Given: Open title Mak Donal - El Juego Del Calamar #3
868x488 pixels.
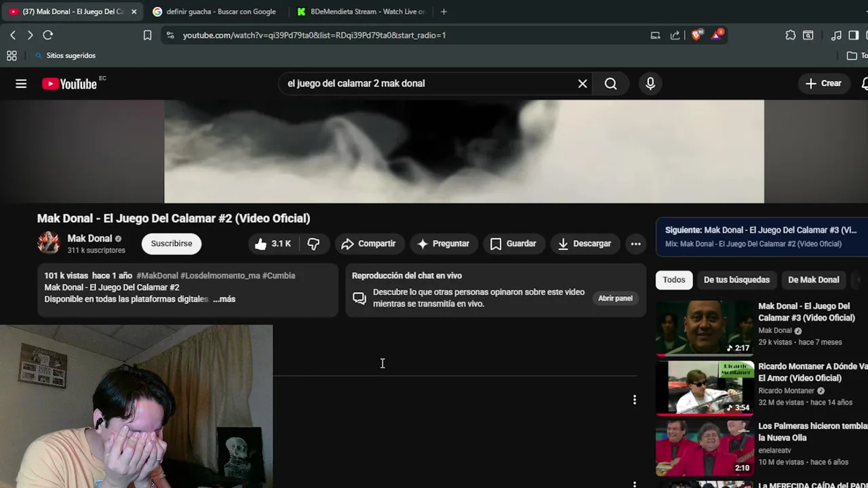Looking at the screenshot, I should (x=806, y=312).
